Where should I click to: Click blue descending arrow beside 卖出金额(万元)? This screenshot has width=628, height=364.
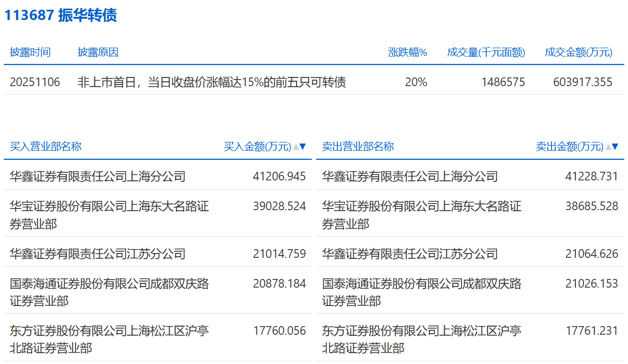point(615,147)
